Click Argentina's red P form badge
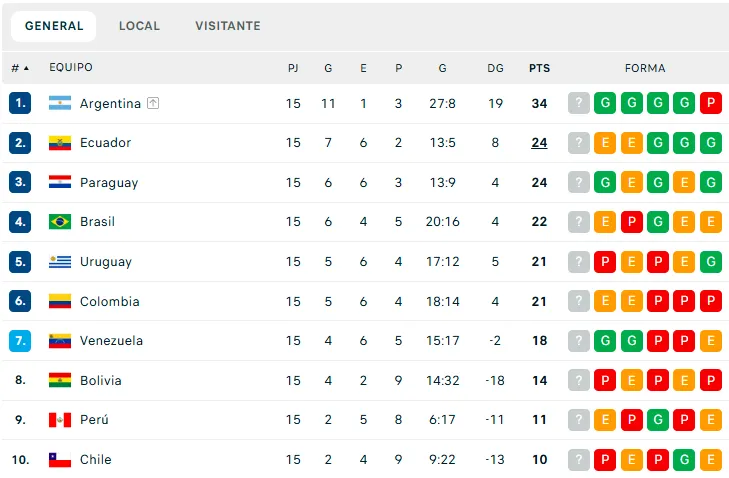The image size is (729, 478). click(x=710, y=103)
